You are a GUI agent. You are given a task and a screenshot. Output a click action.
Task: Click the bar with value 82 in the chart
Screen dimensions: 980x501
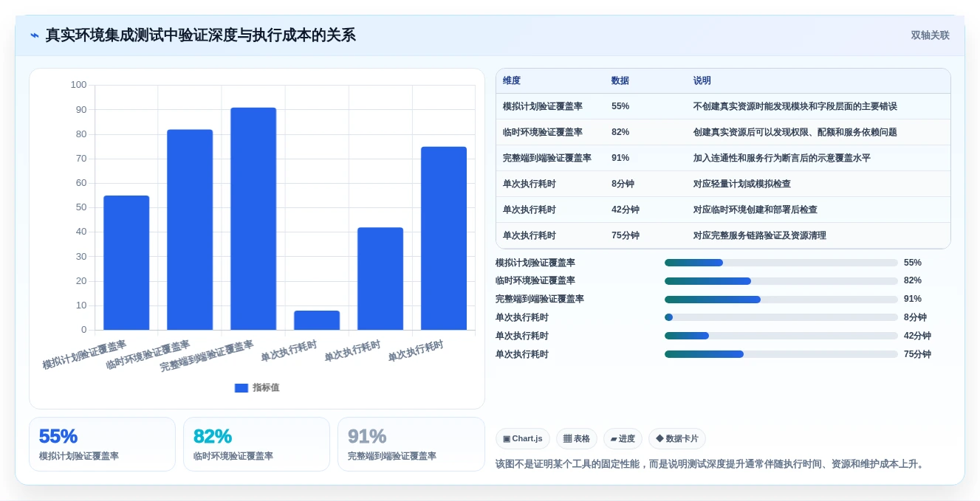point(190,229)
